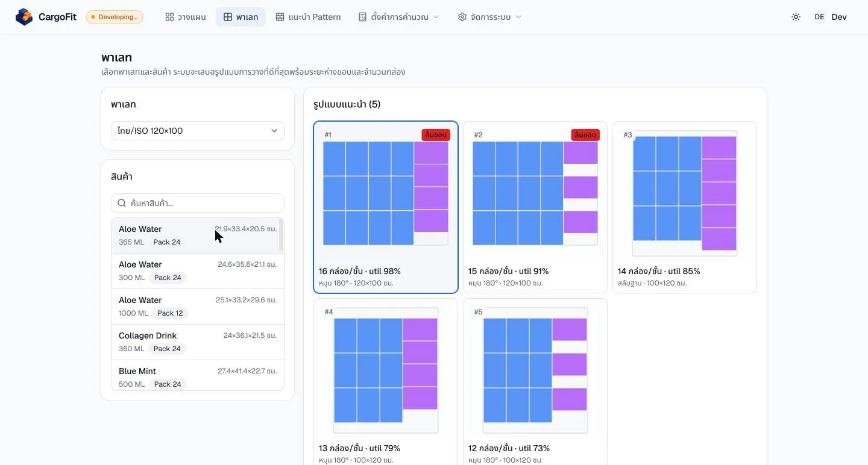
Task: Click the Dev user name
Action: click(x=839, y=17)
